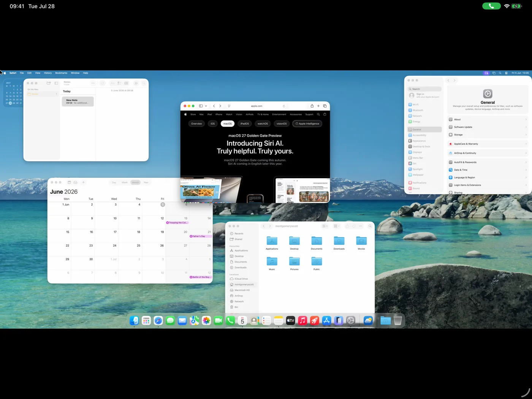The width and height of the screenshot is (532, 399).
Task: Click shopping bag icon on apple.com
Action: [325, 114]
